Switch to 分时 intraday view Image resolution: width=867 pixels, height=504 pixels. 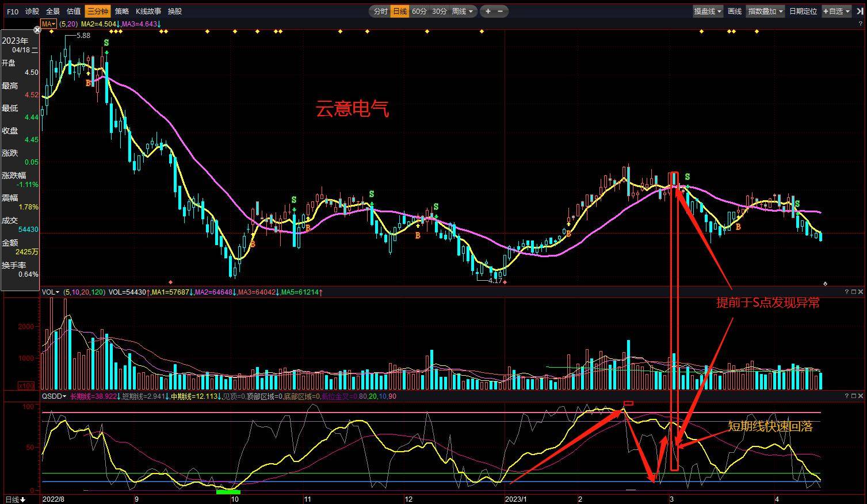(x=380, y=11)
